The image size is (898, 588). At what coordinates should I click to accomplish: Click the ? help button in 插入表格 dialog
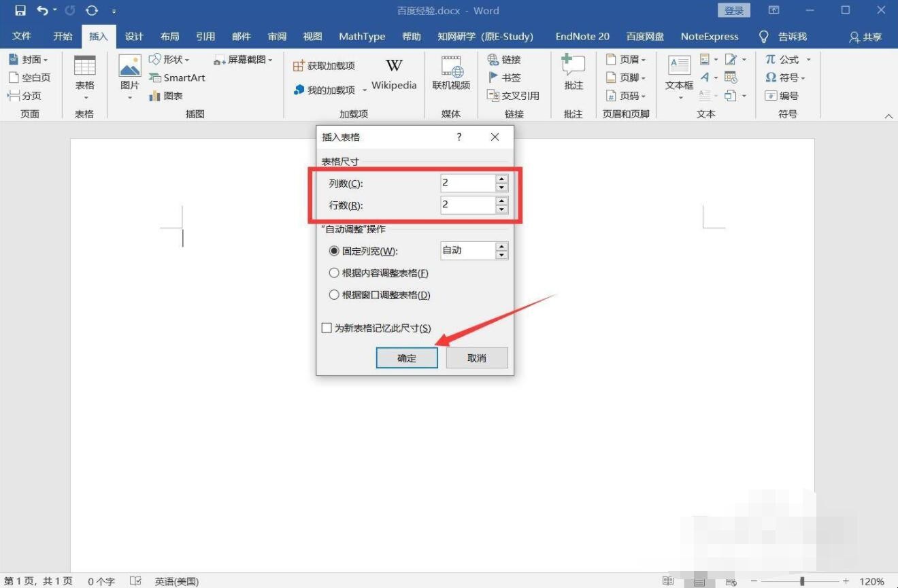point(459,137)
